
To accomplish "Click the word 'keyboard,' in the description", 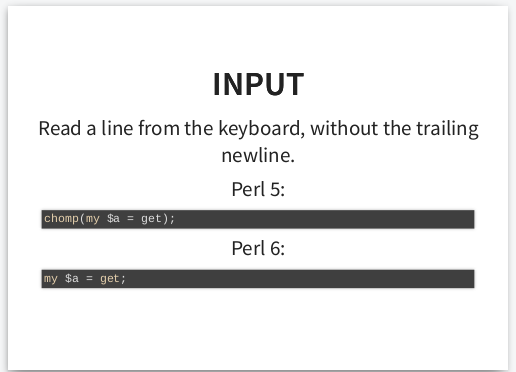I will click(x=262, y=129).
